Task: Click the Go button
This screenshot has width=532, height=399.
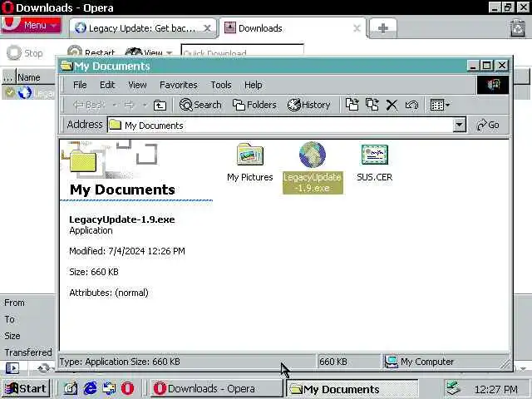Action: click(x=488, y=125)
